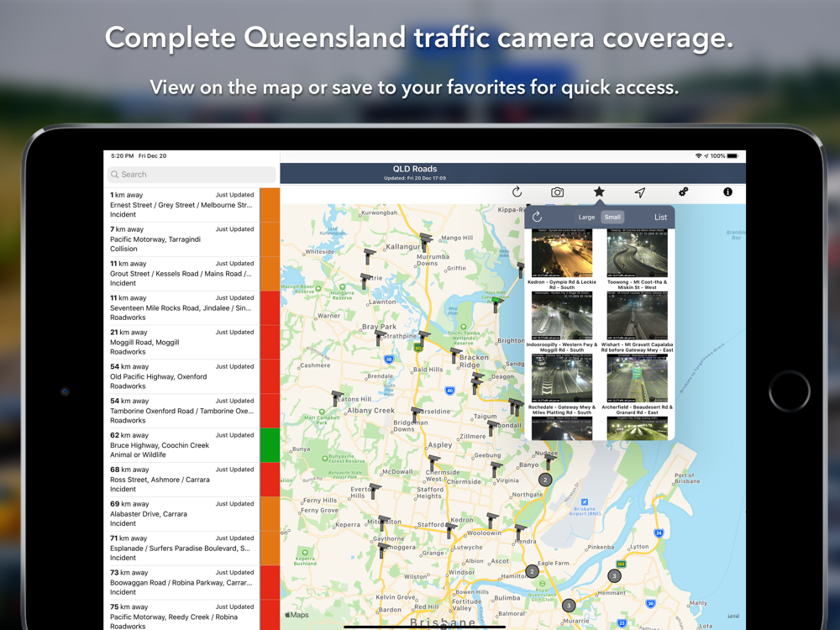Select the Ernest Street / Grey Street incident
This screenshot has height=630, width=840.
[192, 205]
